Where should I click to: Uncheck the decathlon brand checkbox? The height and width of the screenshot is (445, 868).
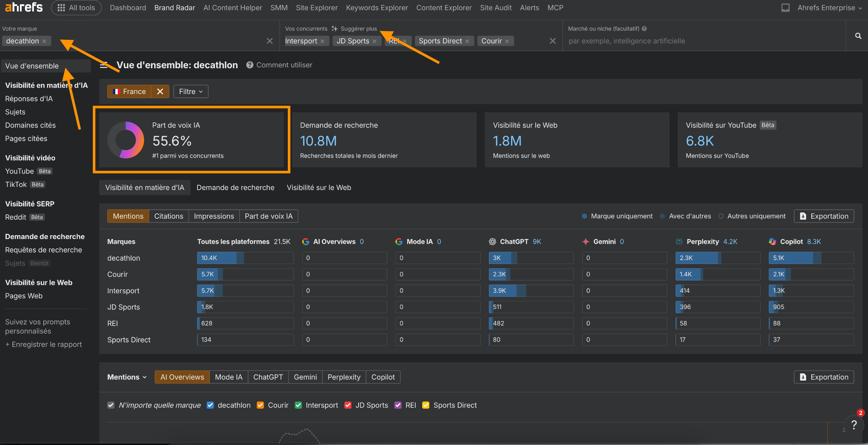tap(210, 405)
